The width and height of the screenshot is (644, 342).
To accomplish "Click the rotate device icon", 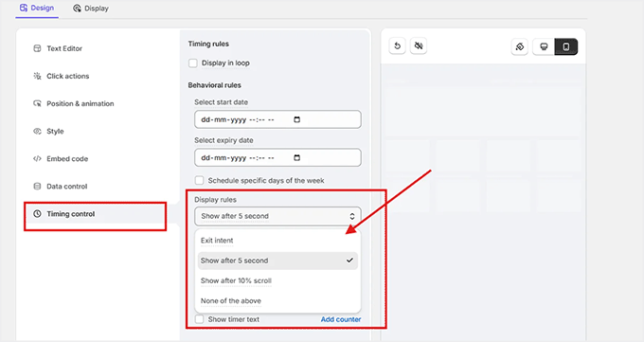I will coord(520,46).
